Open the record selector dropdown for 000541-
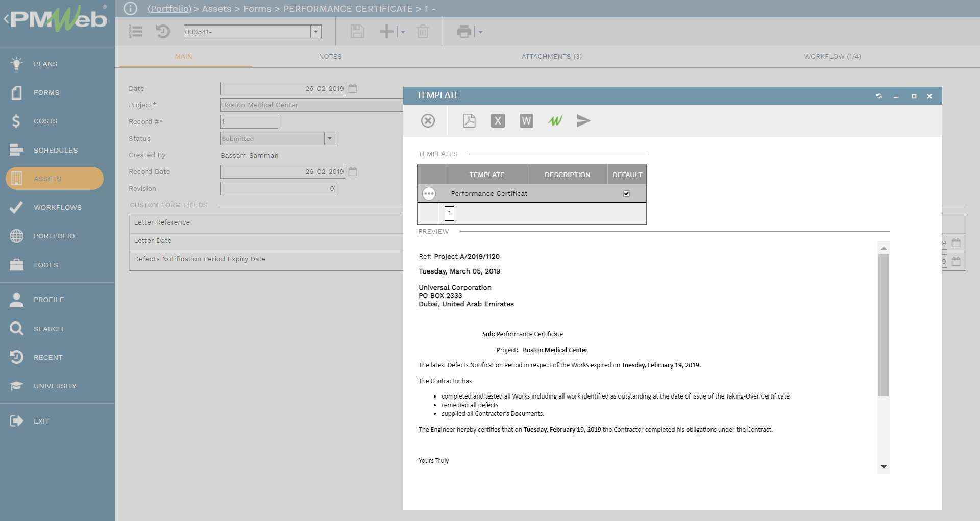The width and height of the screenshot is (980, 521). 316,32
